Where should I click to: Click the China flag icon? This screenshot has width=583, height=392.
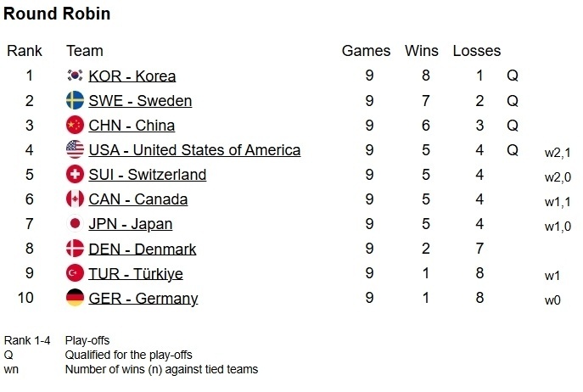(x=75, y=126)
